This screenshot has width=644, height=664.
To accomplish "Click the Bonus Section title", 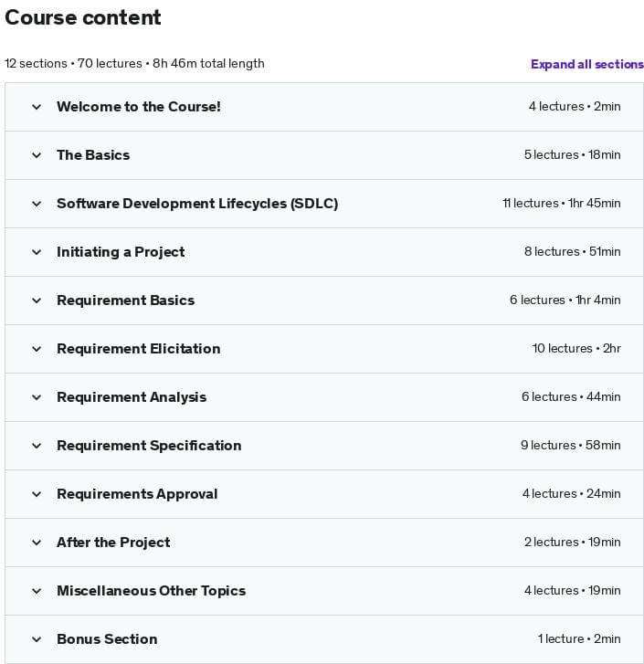I will [107, 639].
